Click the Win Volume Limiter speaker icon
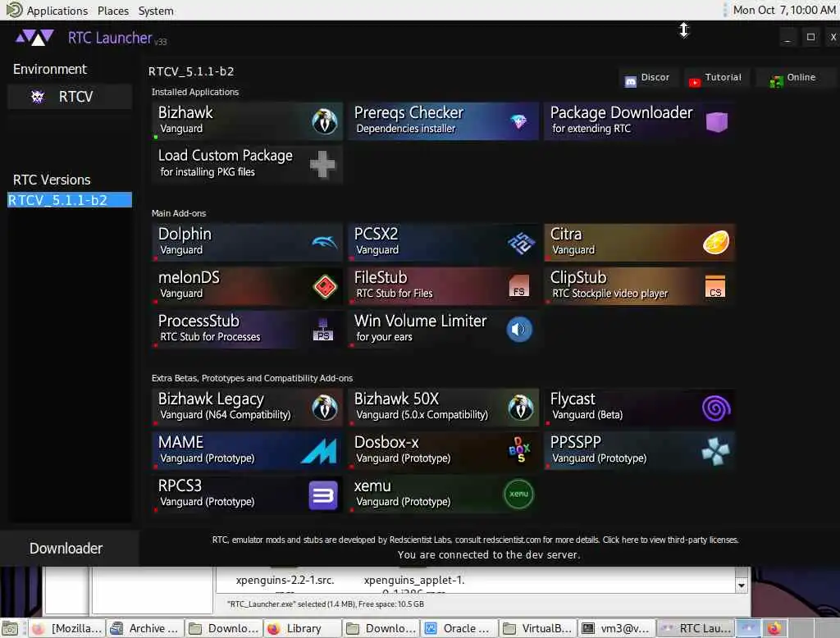Viewport: 840px width, 638px height. click(x=519, y=330)
